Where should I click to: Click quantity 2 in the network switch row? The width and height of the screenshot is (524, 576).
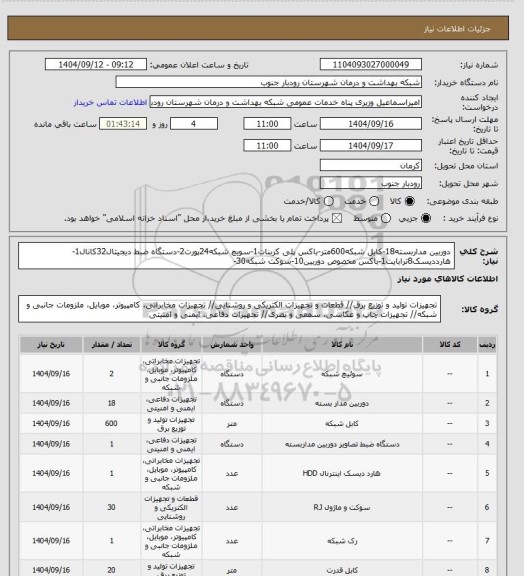111,374
